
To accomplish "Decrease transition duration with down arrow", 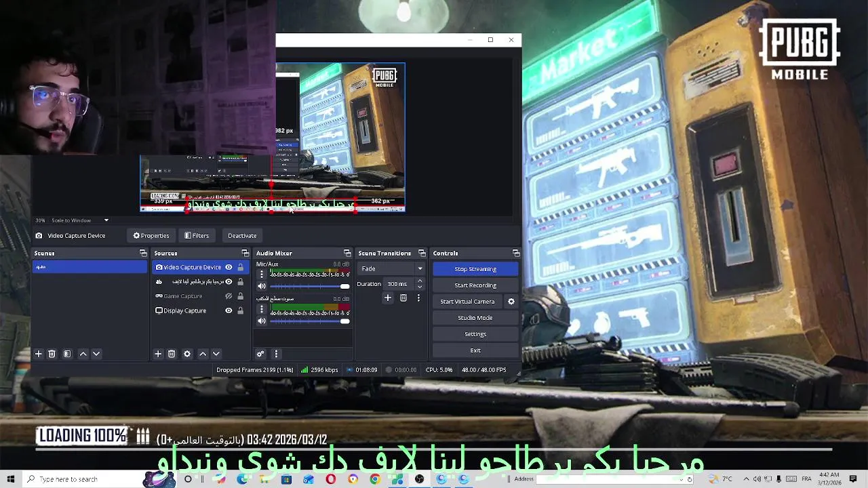I will pyautogui.click(x=420, y=287).
